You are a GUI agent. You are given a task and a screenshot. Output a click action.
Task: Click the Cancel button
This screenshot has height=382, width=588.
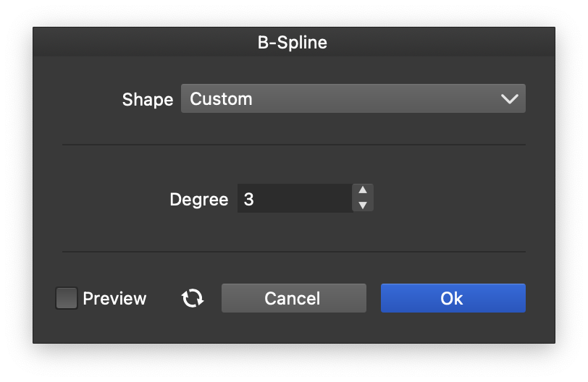click(293, 298)
